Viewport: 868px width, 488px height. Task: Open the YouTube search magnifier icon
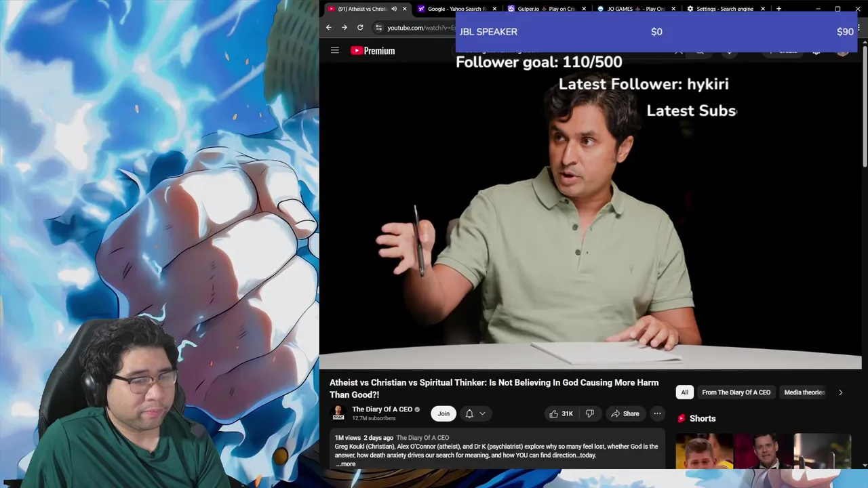(700, 51)
